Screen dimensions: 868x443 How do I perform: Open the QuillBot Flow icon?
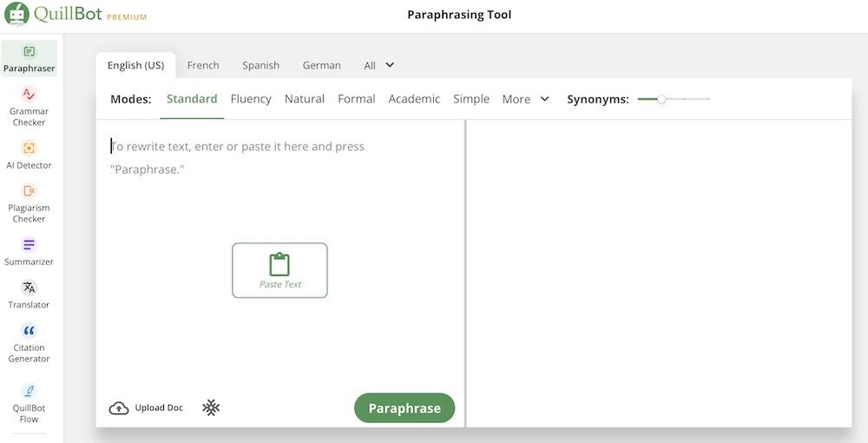[30, 392]
